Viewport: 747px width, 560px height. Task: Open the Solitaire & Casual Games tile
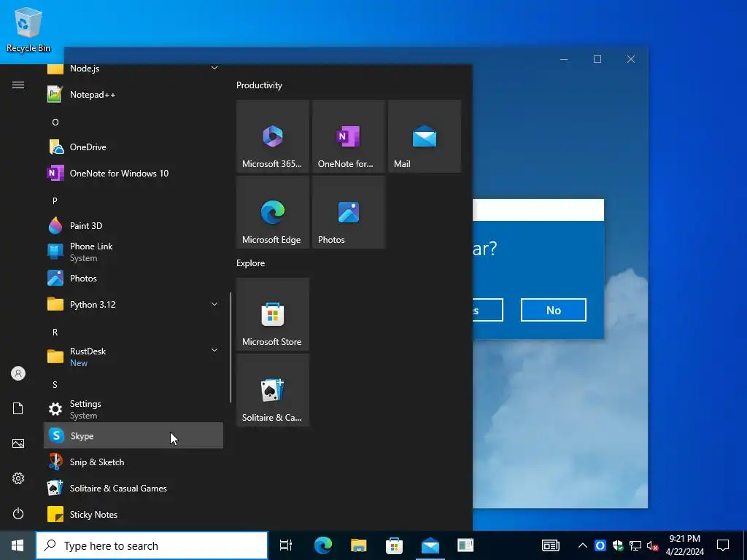coord(273,390)
